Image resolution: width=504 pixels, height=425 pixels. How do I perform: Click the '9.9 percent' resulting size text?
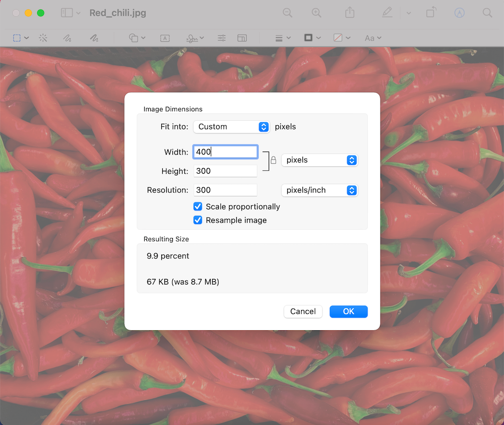pyautogui.click(x=168, y=256)
